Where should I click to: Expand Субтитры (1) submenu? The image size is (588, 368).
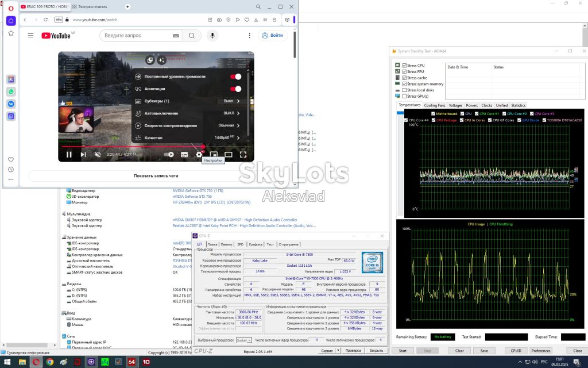188,101
